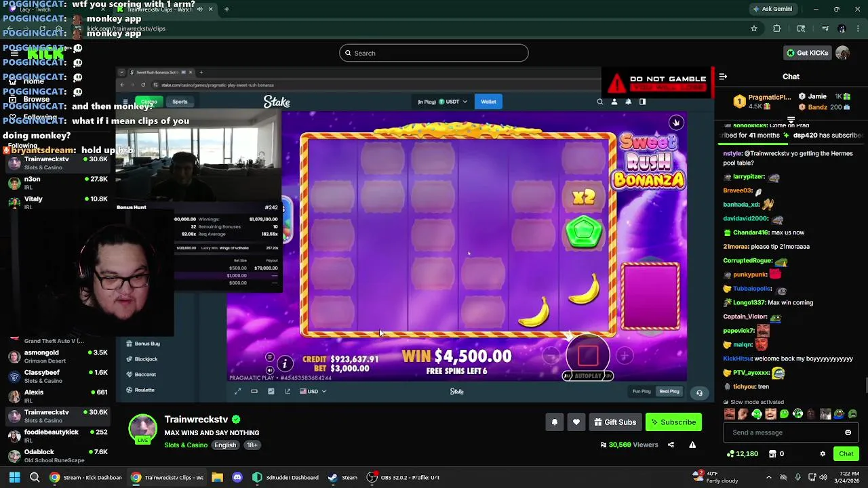Open a new browser tab

[x=226, y=9]
